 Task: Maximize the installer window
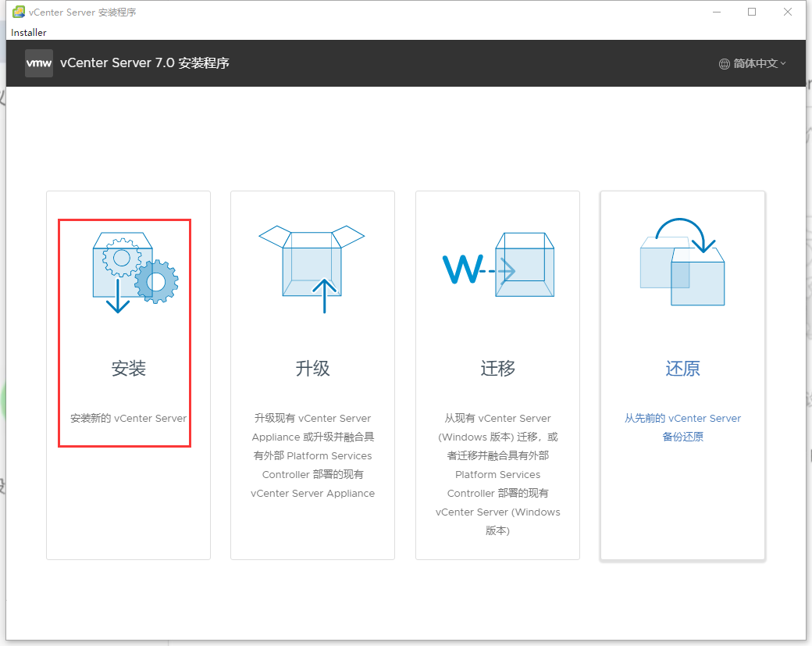click(752, 12)
